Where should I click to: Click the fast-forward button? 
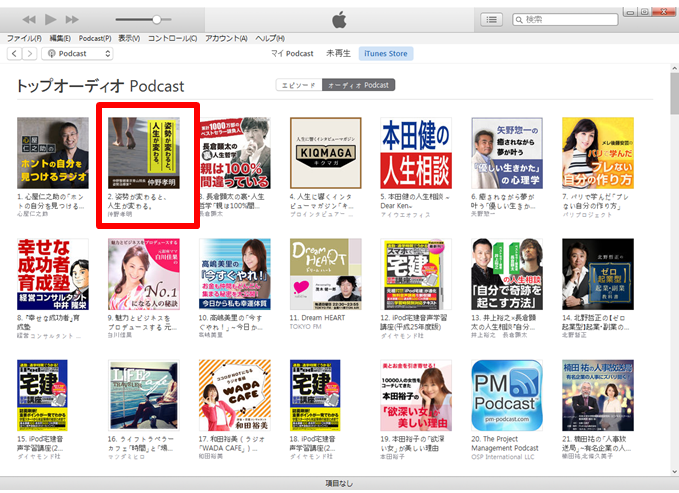[72, 19]
